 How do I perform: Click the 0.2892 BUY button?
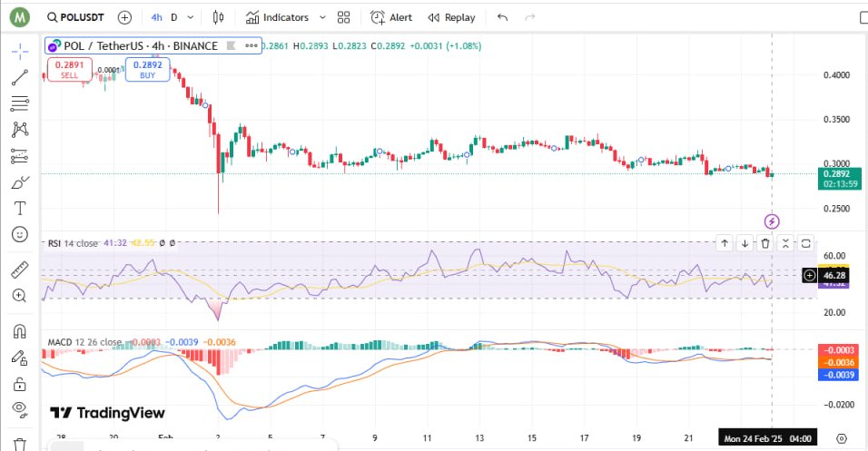(148, 70)
